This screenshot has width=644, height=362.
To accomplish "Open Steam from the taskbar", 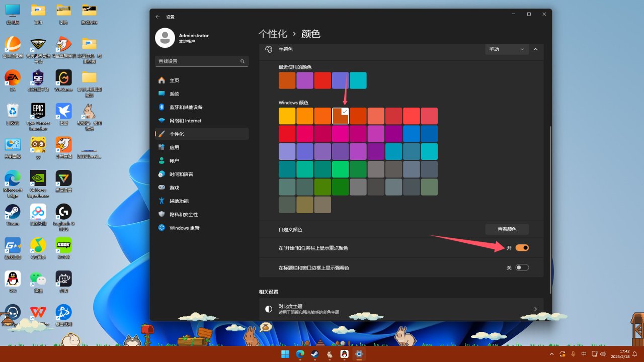I will tap(314, 354).
